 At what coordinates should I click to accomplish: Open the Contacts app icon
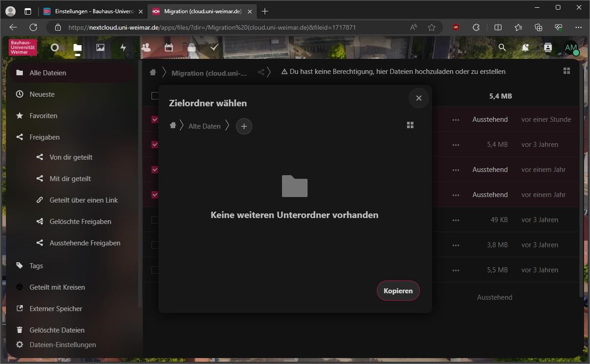pos(146,47)
